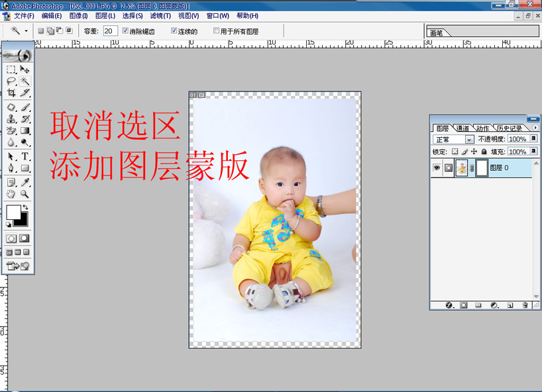Select the Hand tool
542x392 pixels.
pyautogui.click(x=11, y=194)
